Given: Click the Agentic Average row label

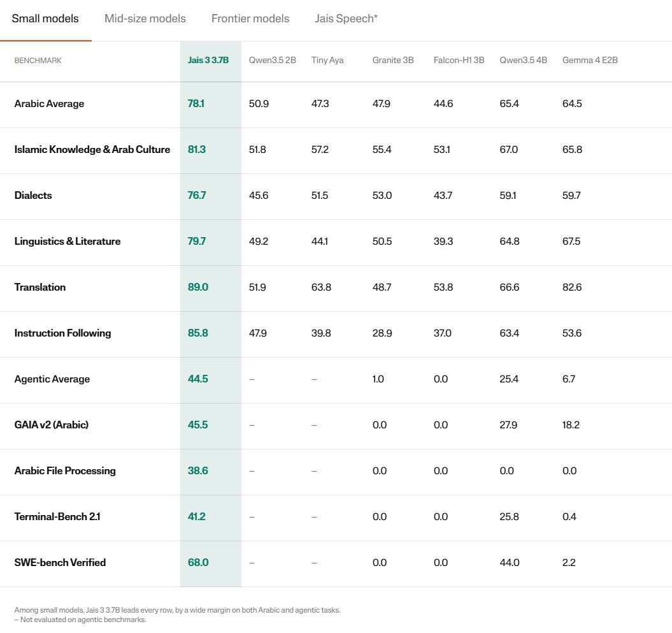Looking at the screenshot, I should 52,379.
